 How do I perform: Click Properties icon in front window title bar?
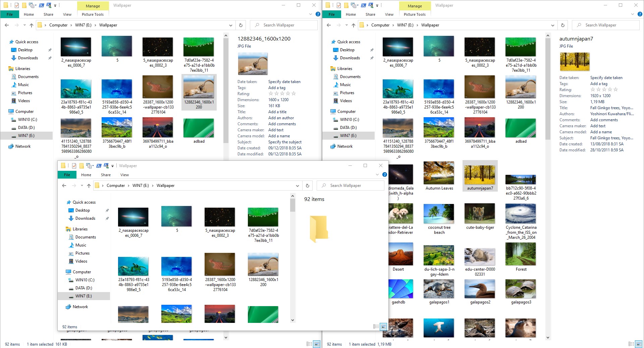point(74,166)
